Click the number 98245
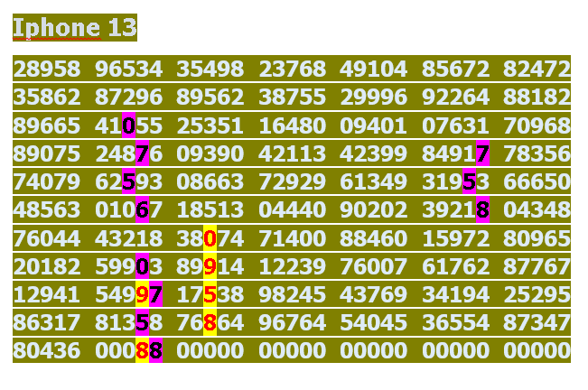This screenshot has width=588, height=390. [292, 294]
